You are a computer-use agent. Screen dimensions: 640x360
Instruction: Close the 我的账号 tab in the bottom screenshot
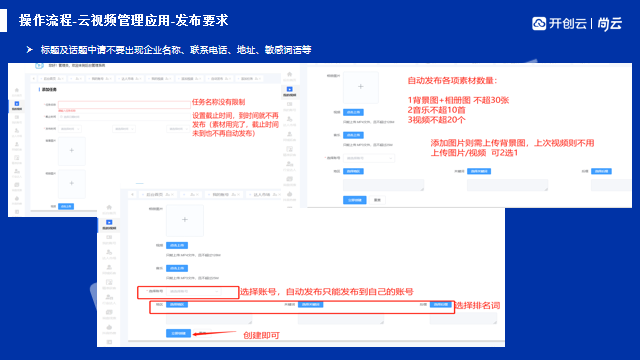[x=238, y=195]
